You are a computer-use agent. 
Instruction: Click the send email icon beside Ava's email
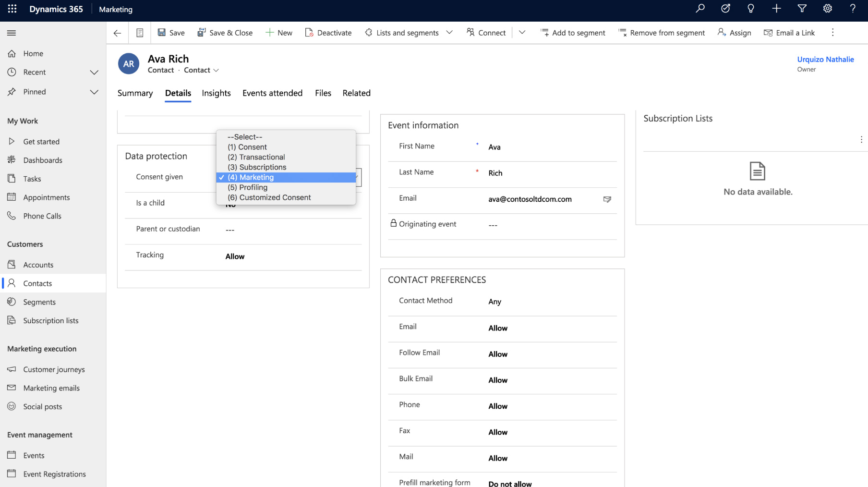tap(607, 199)
